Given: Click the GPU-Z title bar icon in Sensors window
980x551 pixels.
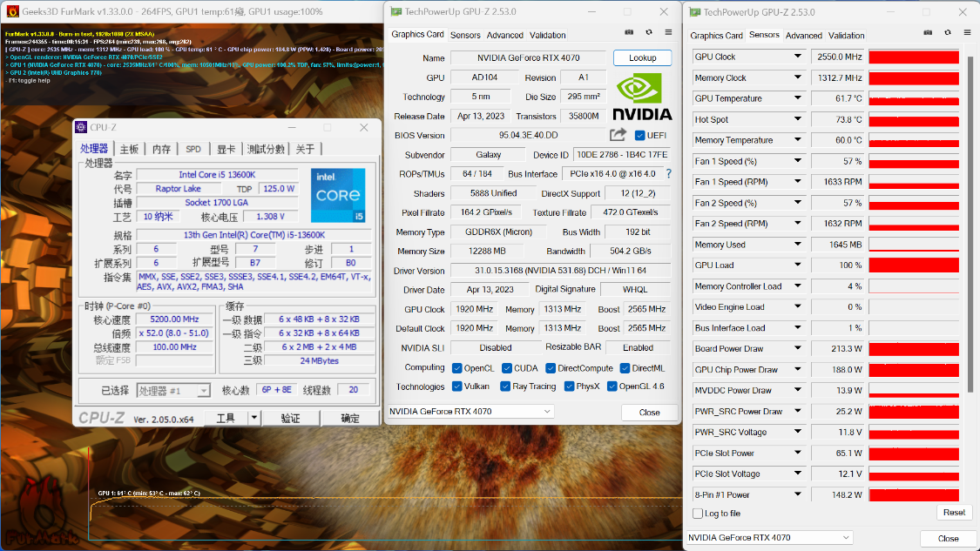Looking at the screenshot, I should 694,12.
